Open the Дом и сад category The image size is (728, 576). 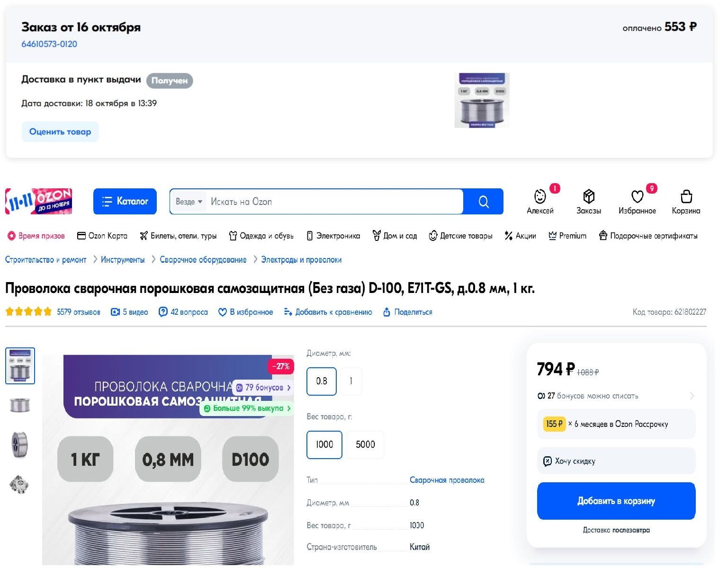click(x=395, y=236)
